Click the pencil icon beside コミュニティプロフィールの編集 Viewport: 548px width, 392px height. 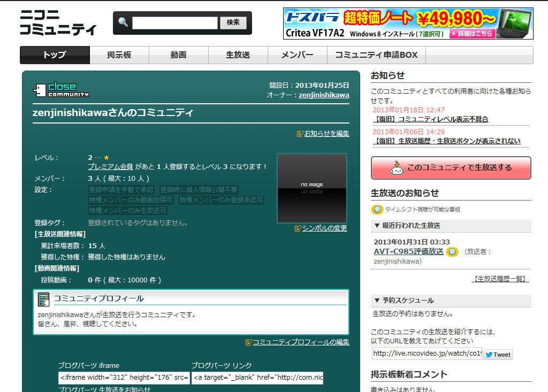[x=248, y=342]
